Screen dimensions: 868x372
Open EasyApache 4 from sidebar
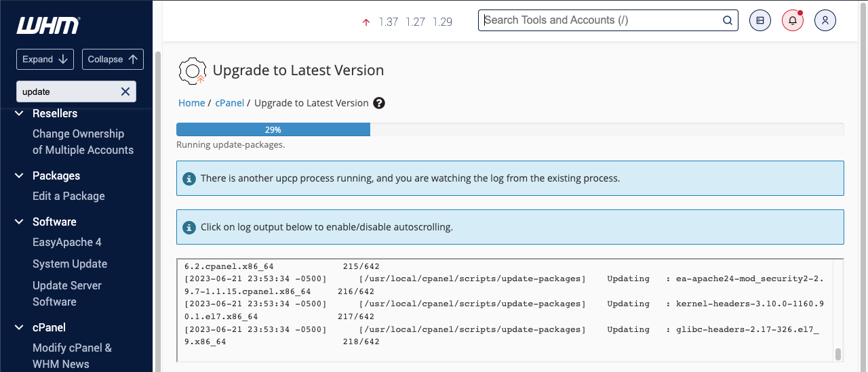67,242
